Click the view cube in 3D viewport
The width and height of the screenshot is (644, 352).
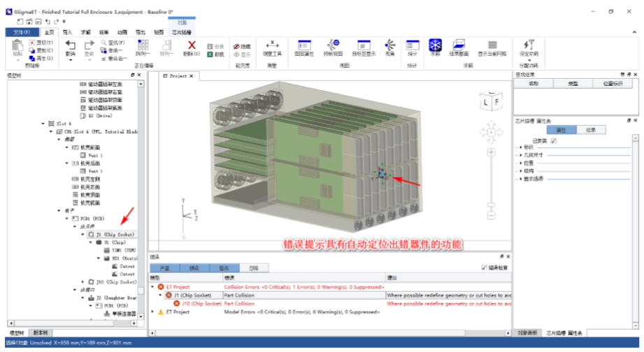click(489, 103)
